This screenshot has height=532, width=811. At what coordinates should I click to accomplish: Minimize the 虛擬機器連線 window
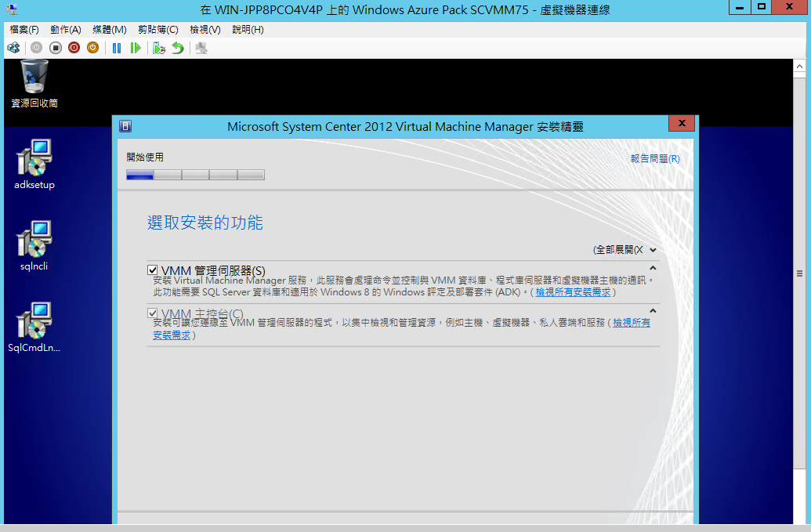pyautogui.click(x=740, y=7)
